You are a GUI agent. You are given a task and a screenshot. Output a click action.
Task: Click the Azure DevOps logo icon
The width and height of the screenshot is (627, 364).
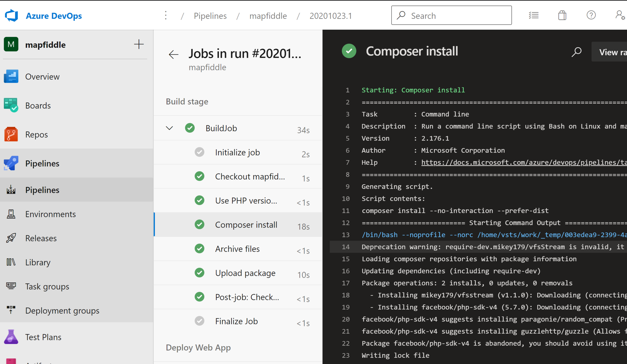coord(11,15)
